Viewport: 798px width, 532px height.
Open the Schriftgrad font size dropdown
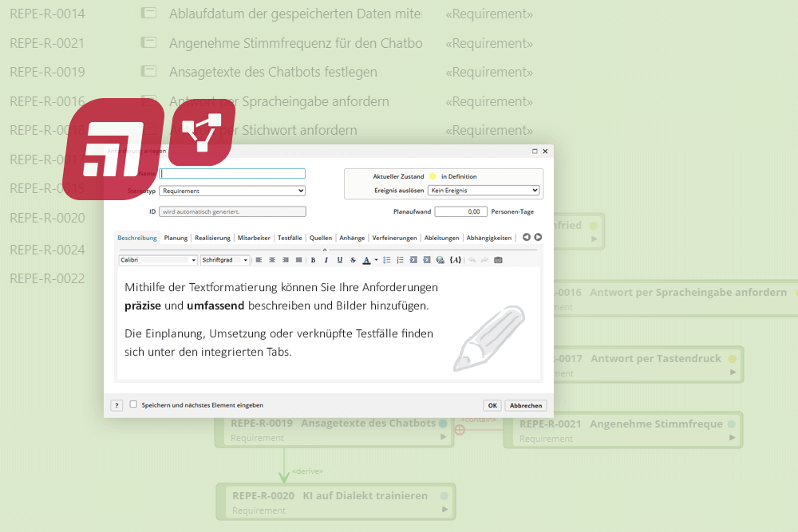[x=225, y=260]
